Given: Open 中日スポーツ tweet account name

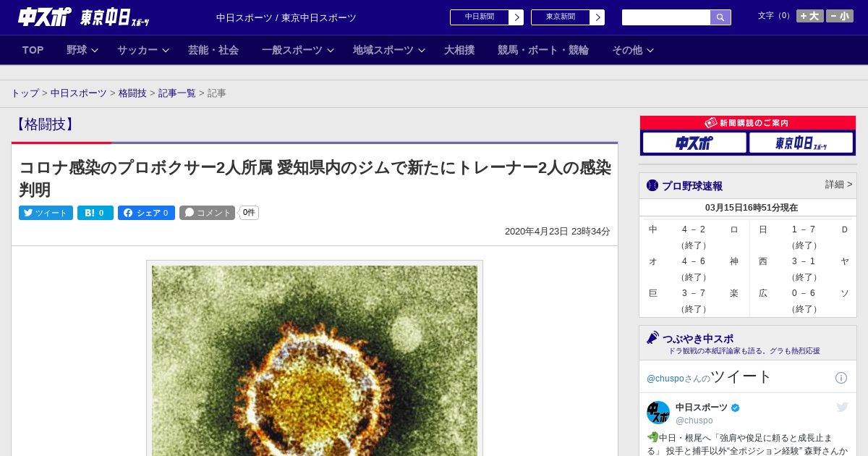Looking at the screenshot, I should pos(702,408).
